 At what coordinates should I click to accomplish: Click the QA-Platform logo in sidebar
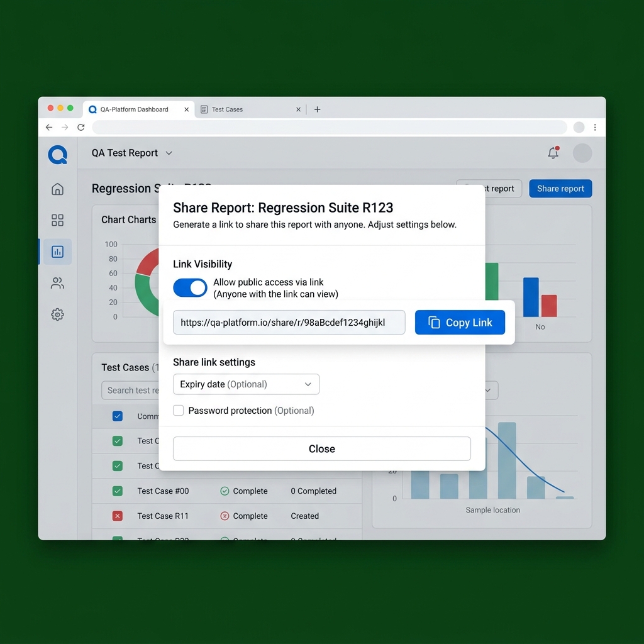(x=57, y=155)
